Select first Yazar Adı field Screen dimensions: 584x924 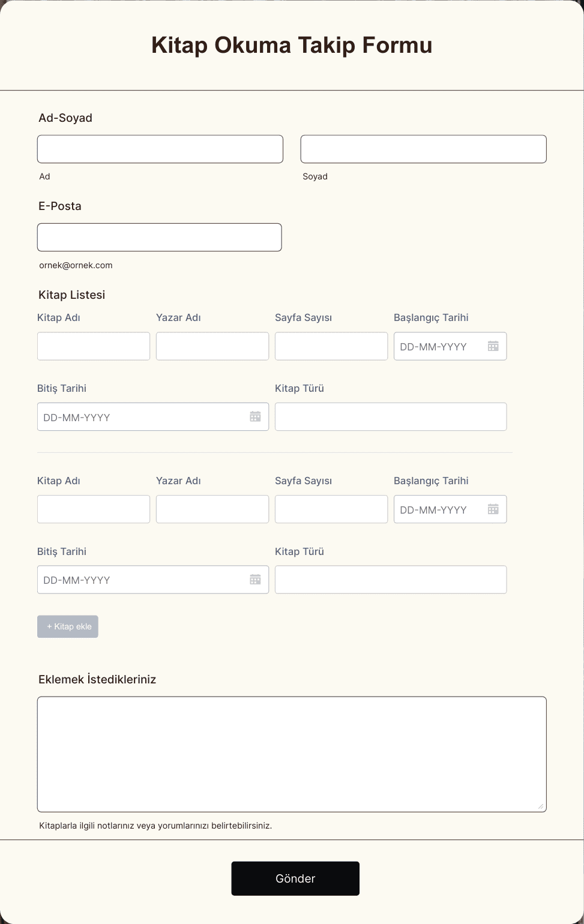(212, 346)
